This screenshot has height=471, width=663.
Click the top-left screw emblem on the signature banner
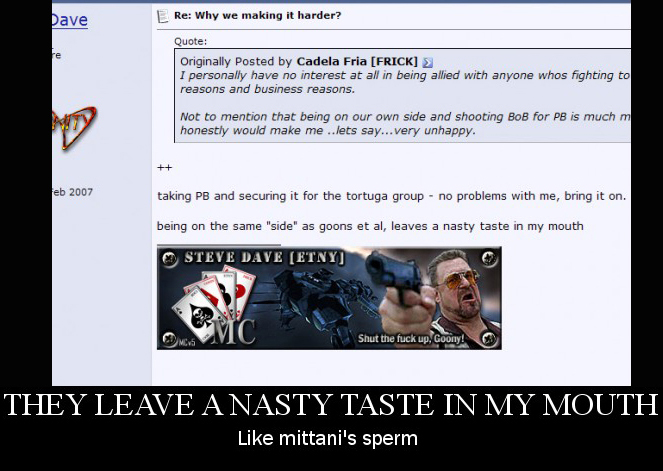point(169,257)
